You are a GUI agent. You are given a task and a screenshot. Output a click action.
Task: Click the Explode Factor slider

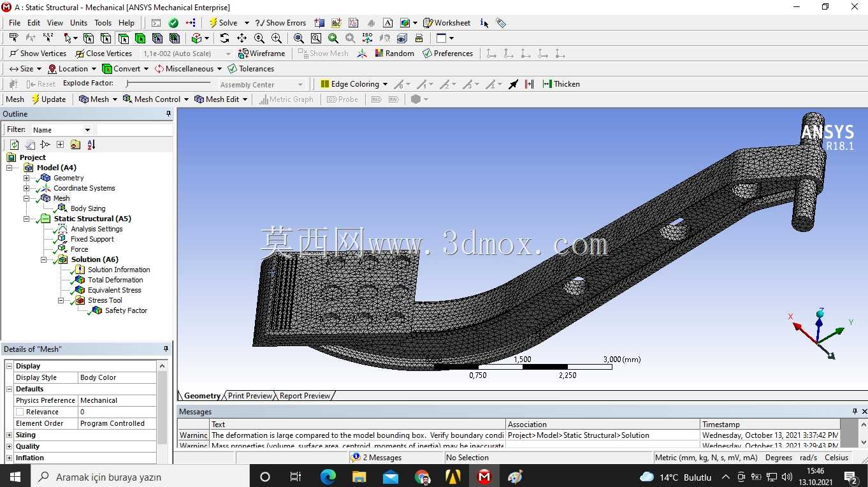point(168,84)
